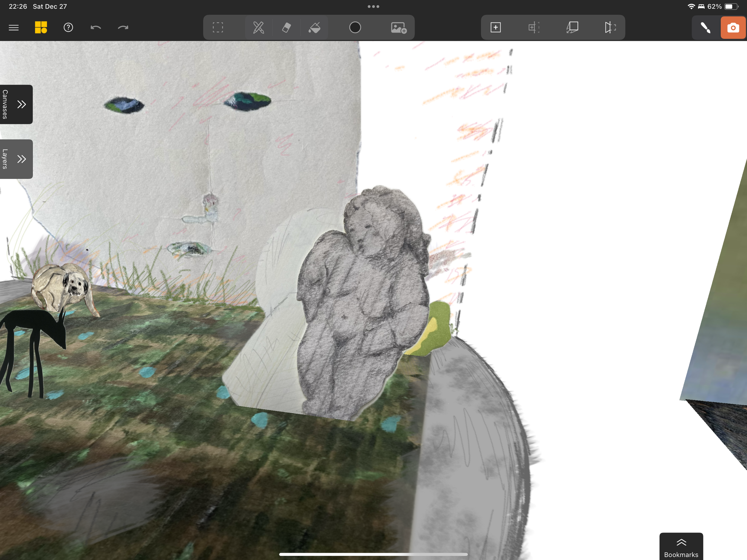Click the duplicate canvas plane icon

tap(573, 27)
